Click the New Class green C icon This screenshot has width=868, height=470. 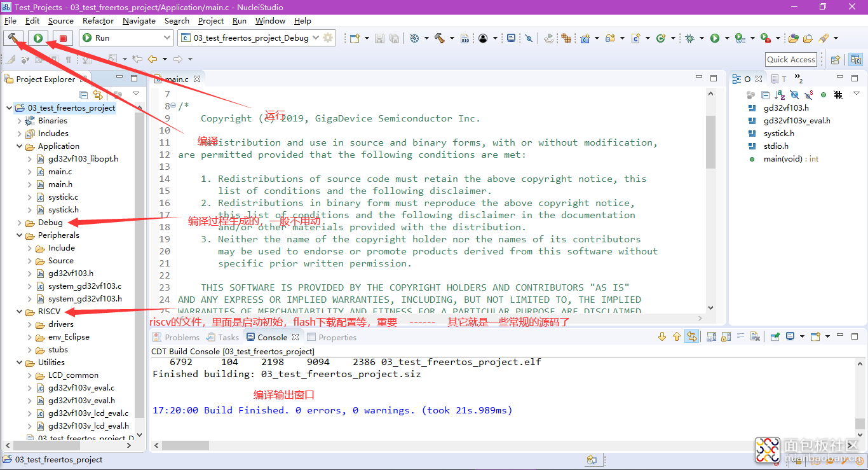[660, 38]
